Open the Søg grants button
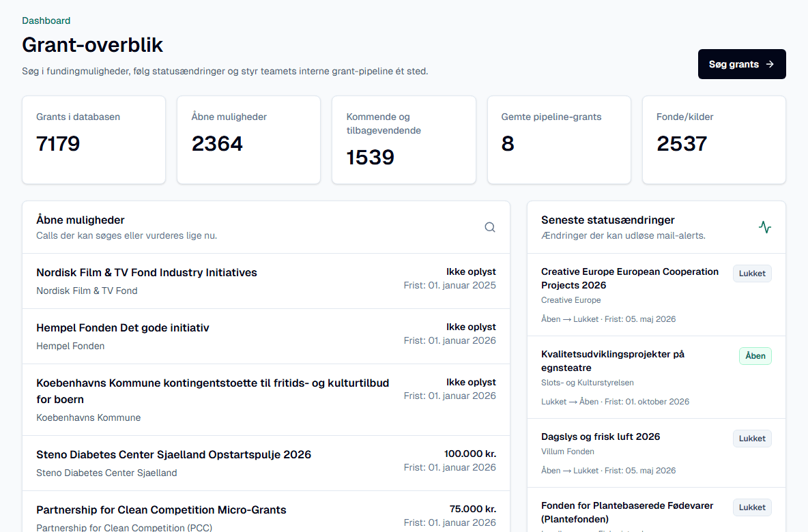Image resolution: width=808 pixels, height=532 pixels. tap(742, 64)
